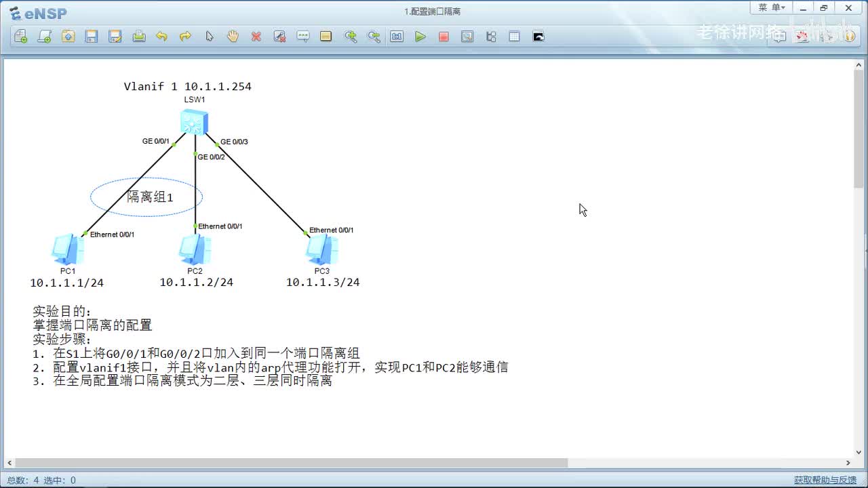868x488 pixels.
Task: Save the current topology
Action: 92,37
